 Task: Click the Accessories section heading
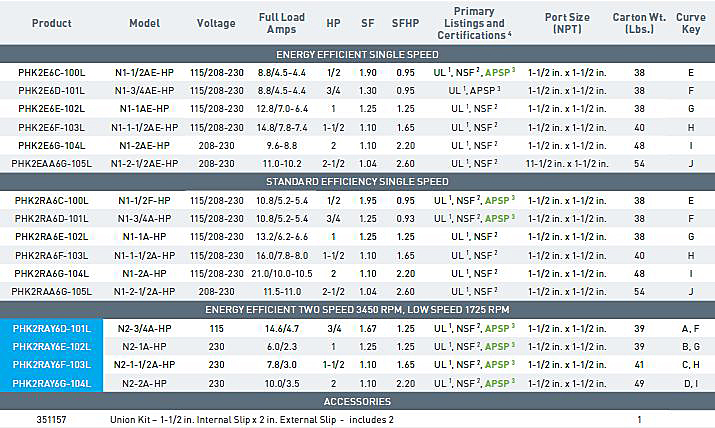pyautogui.click(x=357, y=401)
